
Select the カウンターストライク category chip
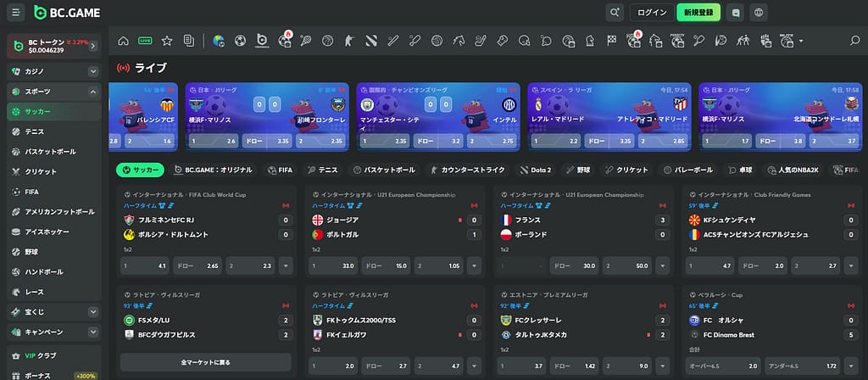click(x=468, y=170)
